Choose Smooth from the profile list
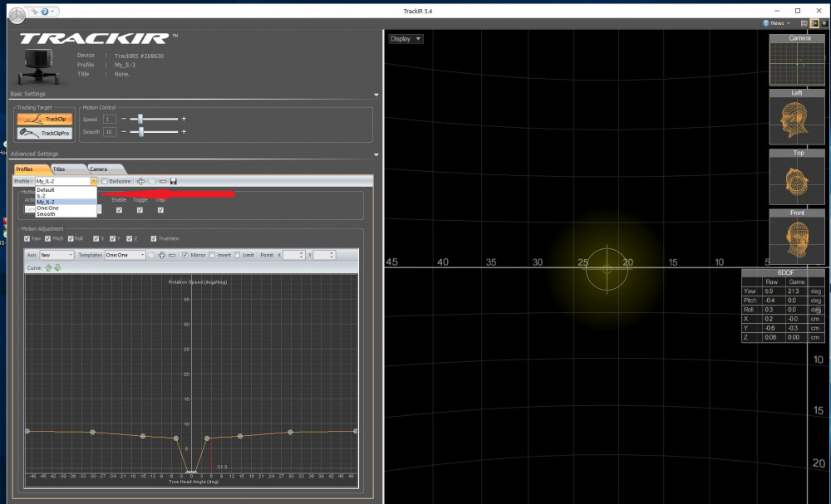 [x=47, y=214]
